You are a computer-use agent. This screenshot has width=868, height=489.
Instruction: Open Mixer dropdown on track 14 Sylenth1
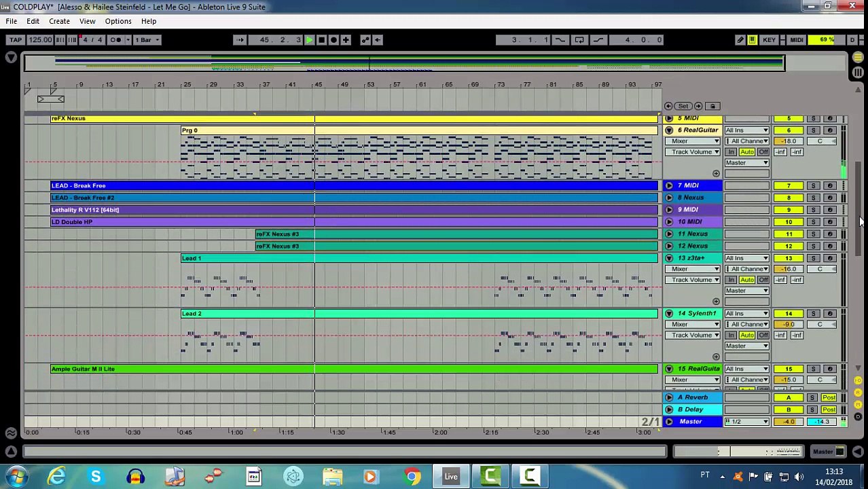coord(693,325)
